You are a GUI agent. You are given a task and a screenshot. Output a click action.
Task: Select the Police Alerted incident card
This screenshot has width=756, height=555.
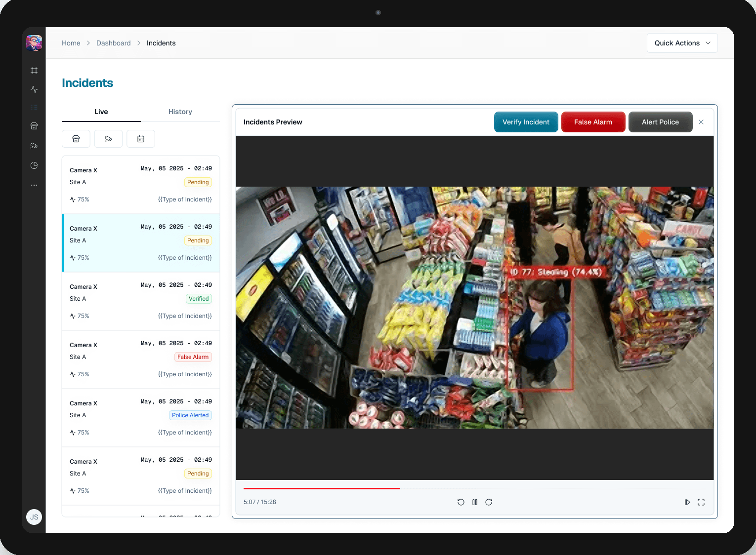141,418
